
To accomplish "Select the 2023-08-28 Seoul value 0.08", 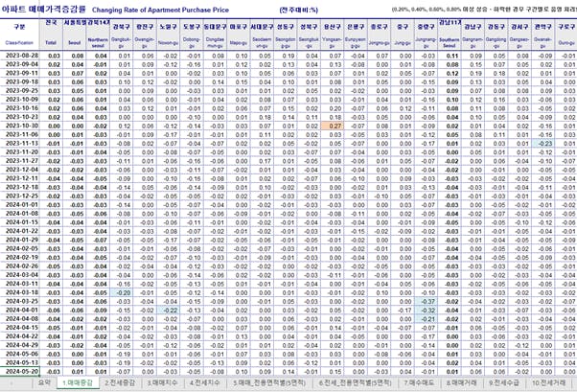I will tap(75, 56).
